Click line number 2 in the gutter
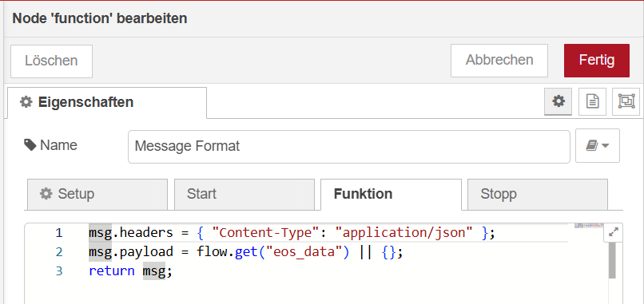This screenshot has height=304, width=644. point(59,252)
